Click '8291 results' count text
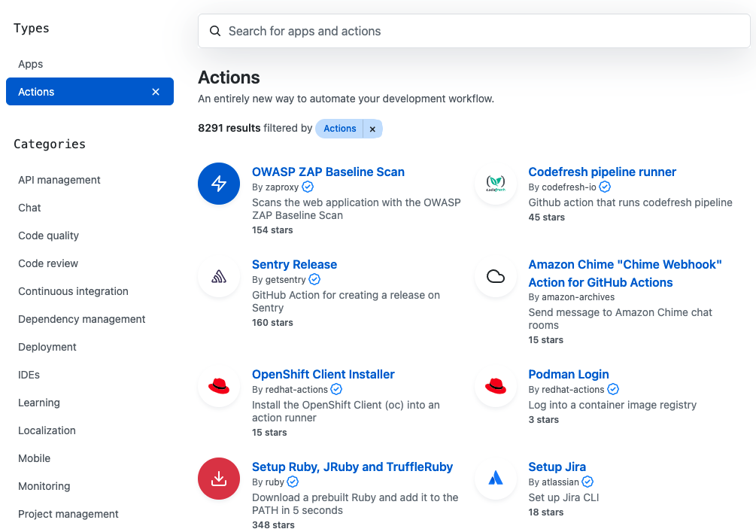Screen dimensions: 756x532 [229, 128]
